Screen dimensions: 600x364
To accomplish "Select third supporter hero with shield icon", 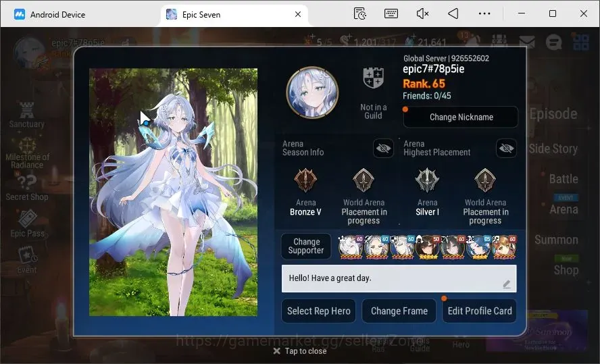I will 402,247.
